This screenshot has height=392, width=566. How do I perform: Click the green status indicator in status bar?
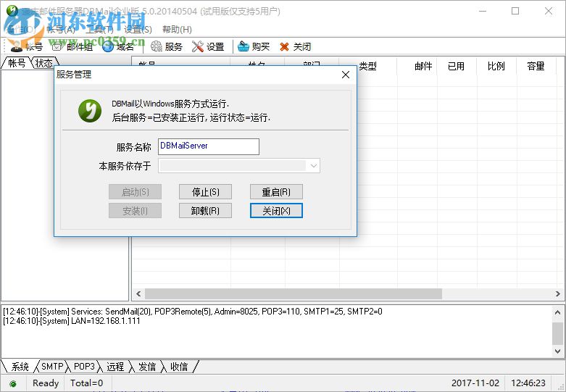coord(13,383)
